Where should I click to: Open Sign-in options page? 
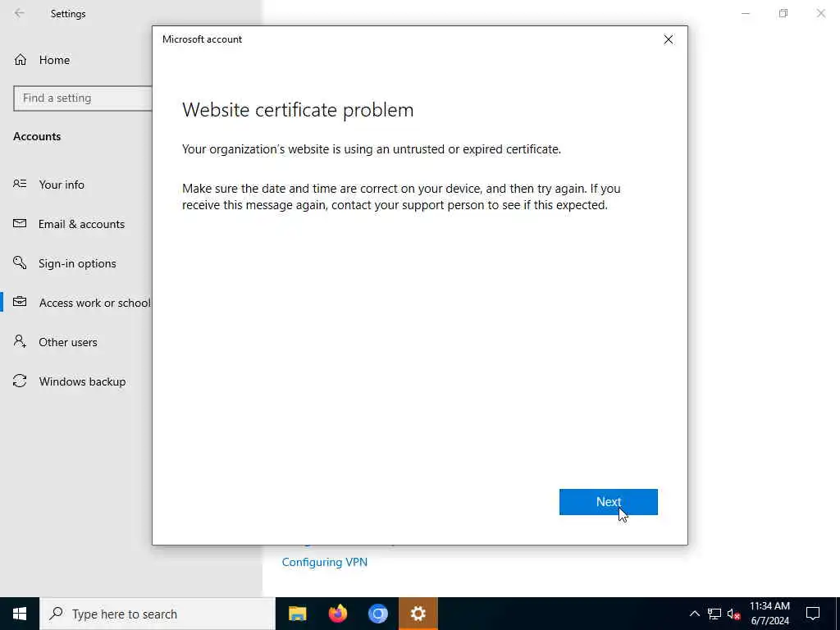(x=77, y=263)
